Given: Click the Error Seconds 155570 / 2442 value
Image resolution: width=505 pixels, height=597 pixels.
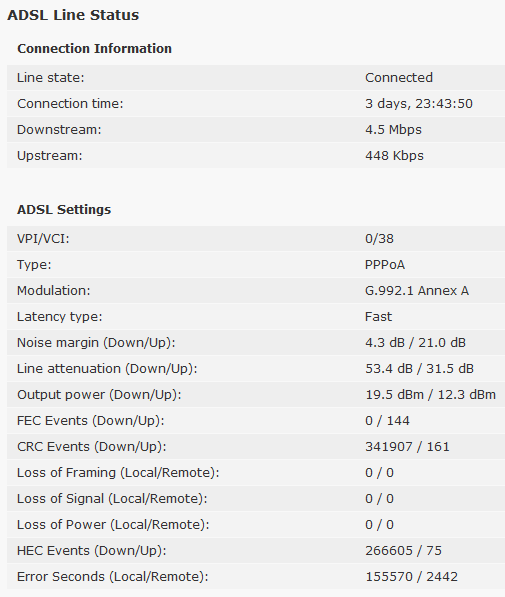Looking at the screenshot, I should 411,577.
